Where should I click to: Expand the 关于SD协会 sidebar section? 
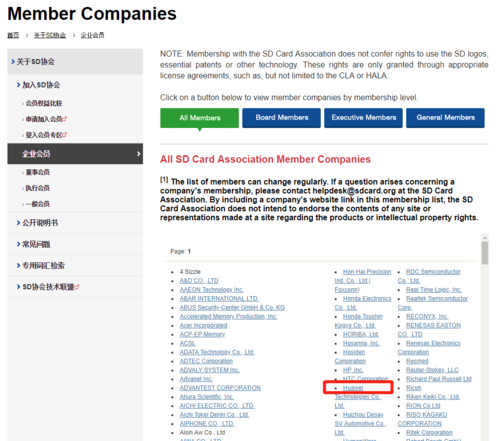pos(75,62)
